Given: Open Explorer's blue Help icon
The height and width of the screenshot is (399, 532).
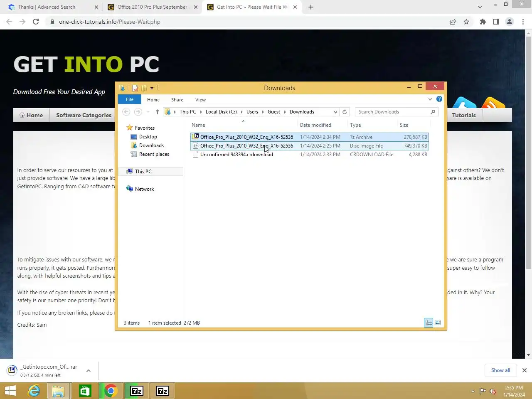Looking at the screenshot, I should pyautogui.click(x=439, y=99).
